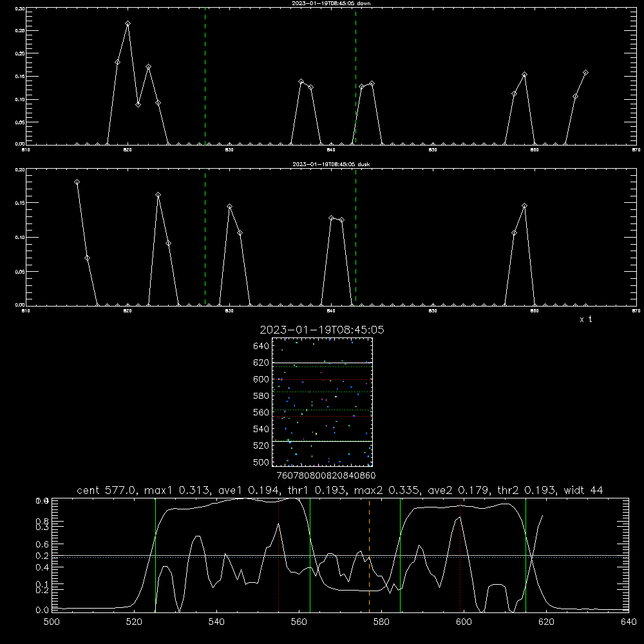644x644 pixels.
Task: Click the '580' x-axis label of bottom plot
Action: [381, 622]
